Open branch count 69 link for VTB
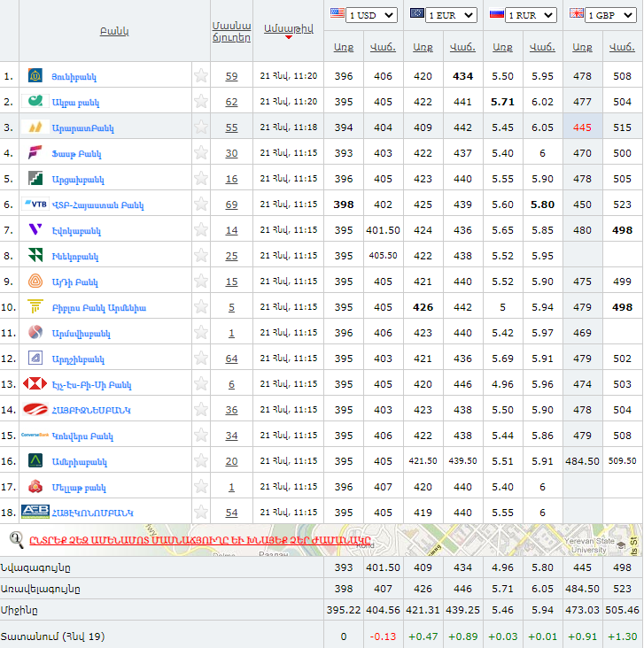This screenshot has height=648, width=644. click(231, 204)
